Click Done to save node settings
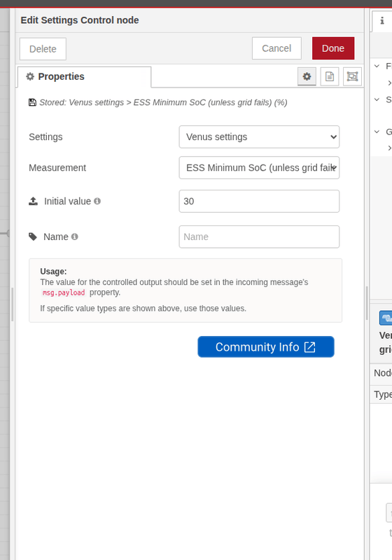The width and height of the screenshot is (392, 560). click(333, 48)
